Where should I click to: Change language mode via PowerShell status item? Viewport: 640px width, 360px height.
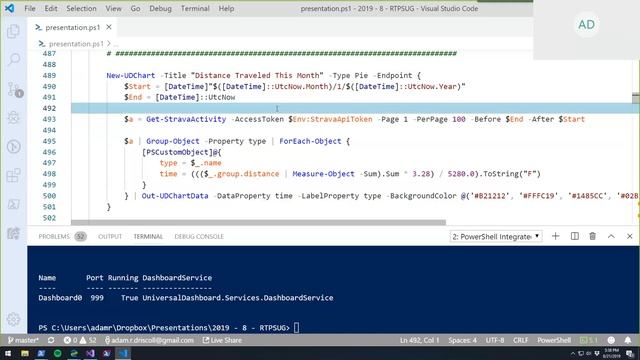coord(554,340)
